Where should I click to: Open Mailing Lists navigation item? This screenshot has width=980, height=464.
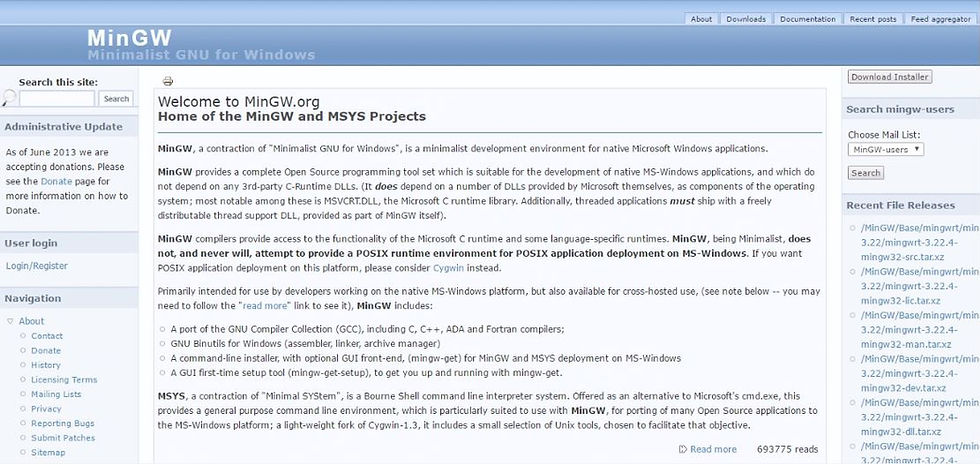point(56,394)
